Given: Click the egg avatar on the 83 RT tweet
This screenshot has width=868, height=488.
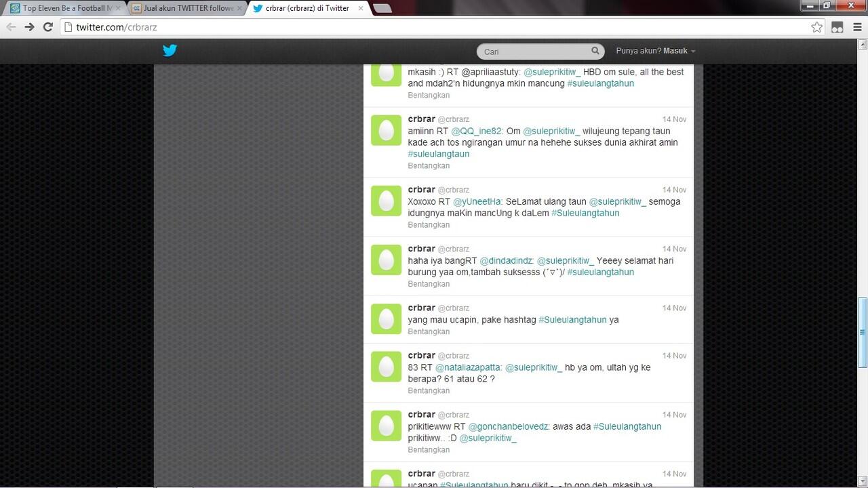Looking at the screenshot, I should pos(386,366).
